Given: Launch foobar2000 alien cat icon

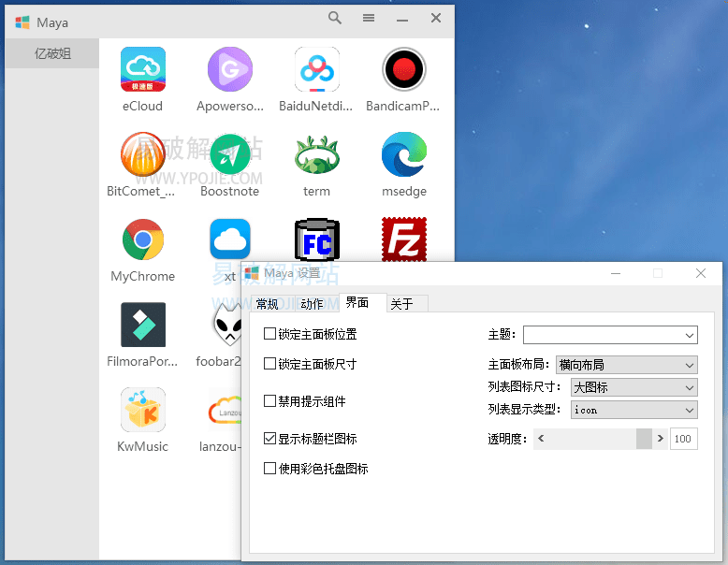Looking at the screenshot, I should pyautogui.click(x=227, y=325).
